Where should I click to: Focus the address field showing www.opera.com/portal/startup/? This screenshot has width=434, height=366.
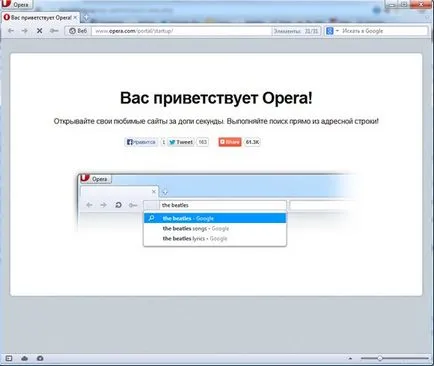click(182, 31)
